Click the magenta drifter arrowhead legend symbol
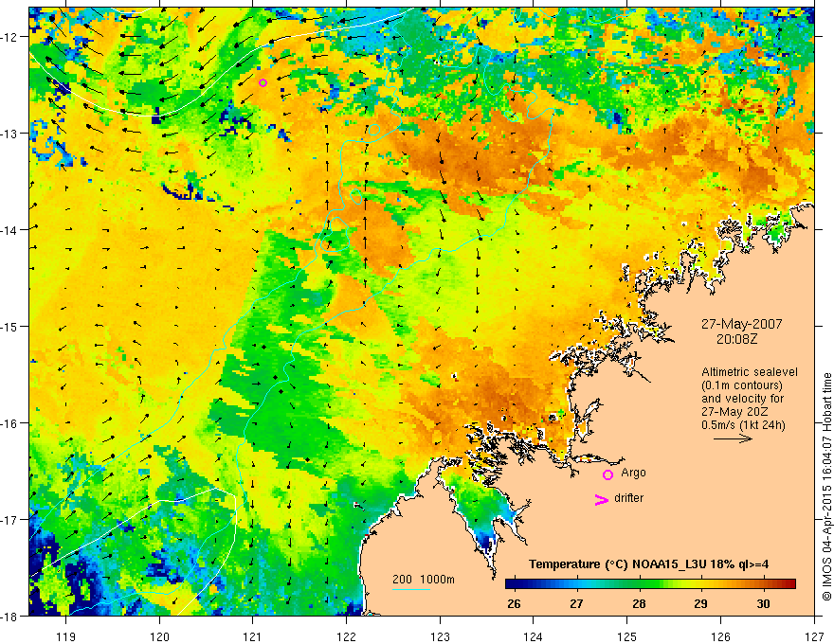Screen dimensions: 834x644 tap(601, 500)
